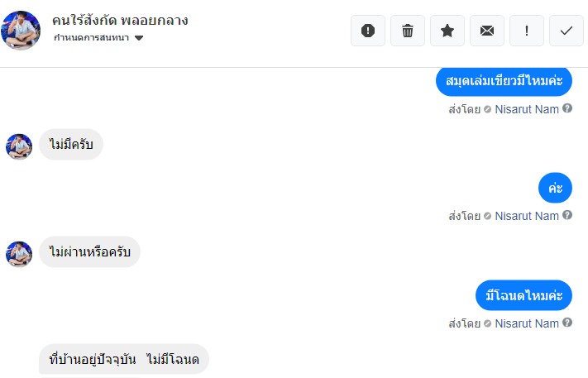Click help icon beside sender under 'ค่ะ' message
Image resolution: width=588 pixels, height=378 pixels.
[567, 216]
